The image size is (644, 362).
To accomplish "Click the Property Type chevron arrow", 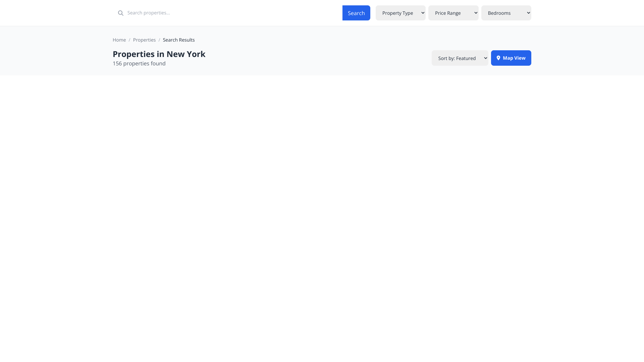I will 423,13.
